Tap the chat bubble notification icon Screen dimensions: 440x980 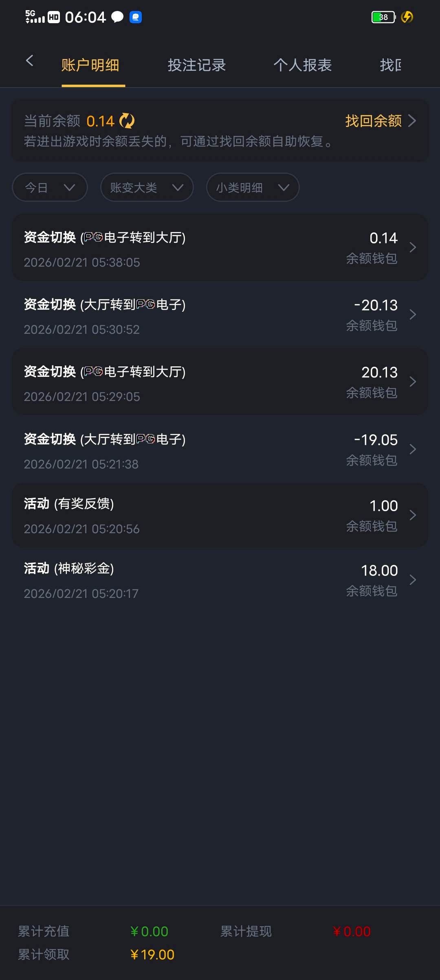point(117,17)
